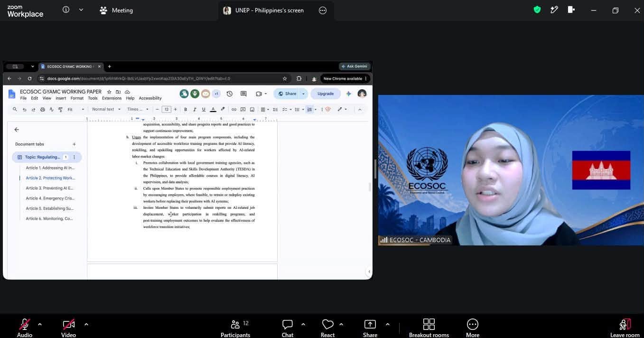Click the font size field showing 12
The width and height of the screenshot is (644, 338).
[166, 109]
